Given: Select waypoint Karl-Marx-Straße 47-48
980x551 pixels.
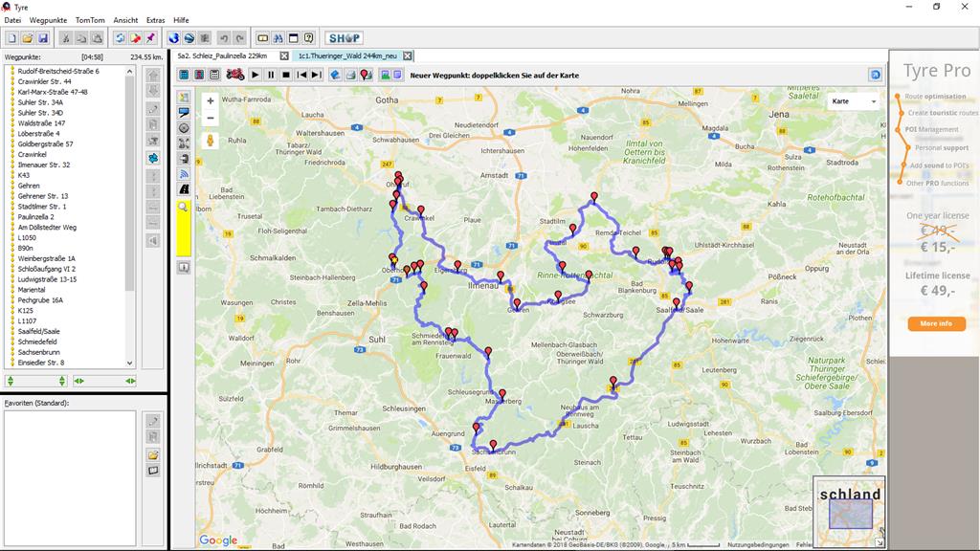Looking at the screenshot, I should [53, 92].
